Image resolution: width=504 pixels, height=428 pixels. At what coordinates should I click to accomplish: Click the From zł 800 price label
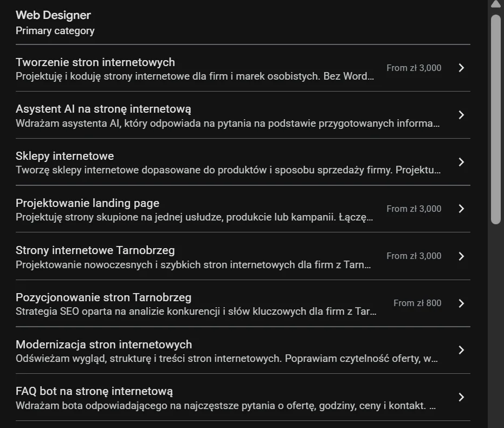(x=417, y=303)
